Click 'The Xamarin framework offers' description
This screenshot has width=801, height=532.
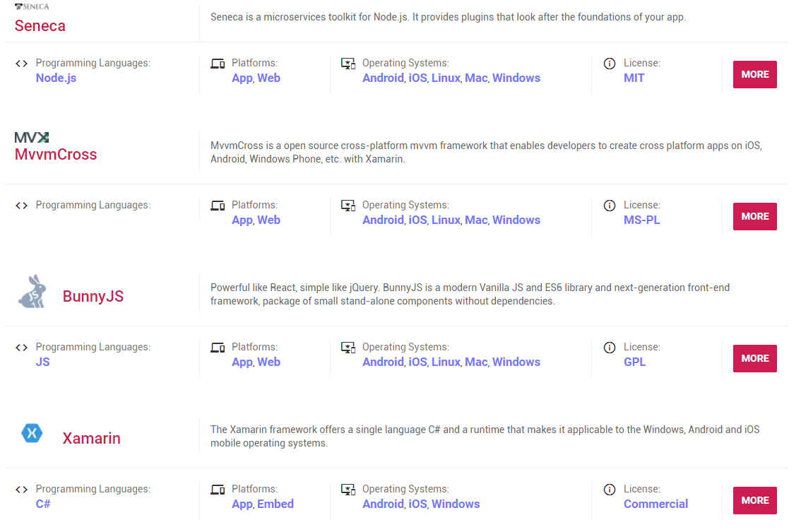pyautogui.click(x=485, y=437)
